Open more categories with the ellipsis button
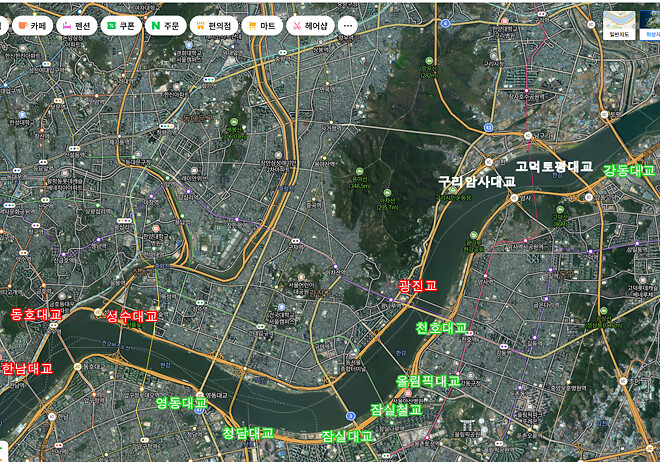 point(348,26)
